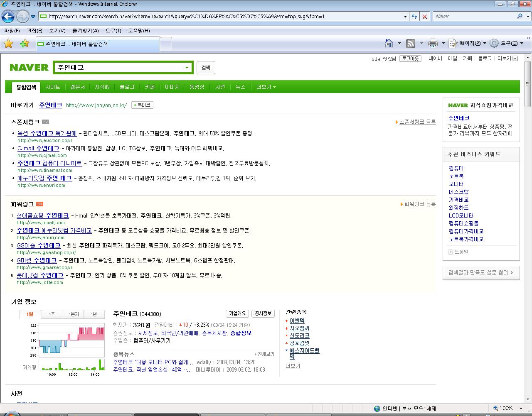
Task: Open the top 더보기 dropdown near 블로그
Action: pos(507,59)
